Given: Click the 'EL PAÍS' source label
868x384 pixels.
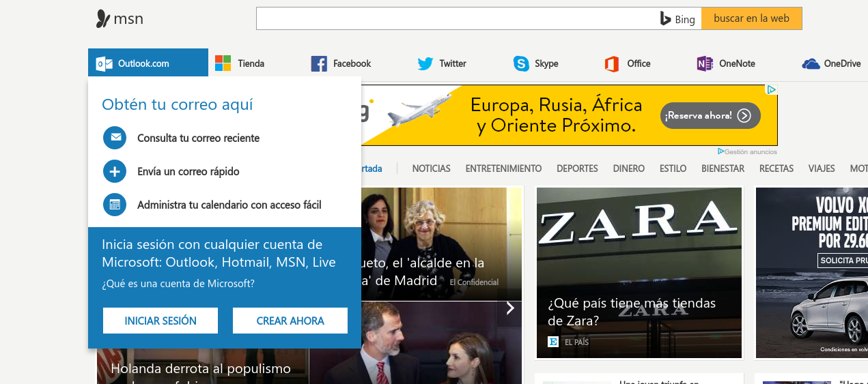Looking at the screenshot, I should pos(576,342).
